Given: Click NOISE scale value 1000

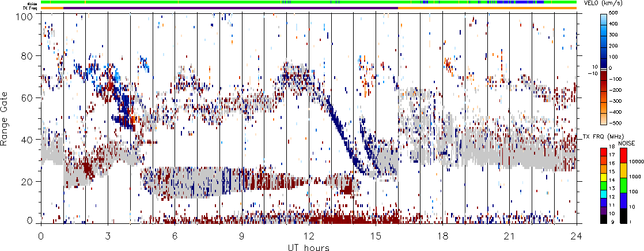Looking at the screenshot, I should click(634, 177).
